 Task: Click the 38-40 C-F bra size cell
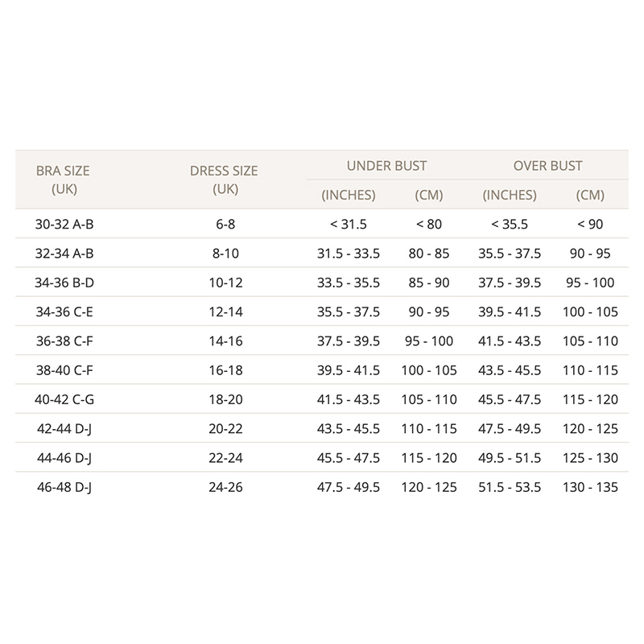(x=64, y=370)
